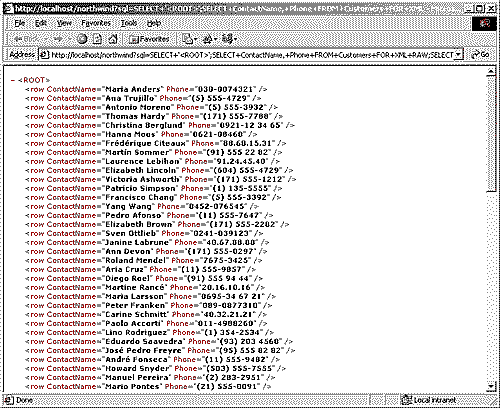Select the "Carine Schmitt" contact name
This screenshot has width=500, height=408.
click(136, 314)
